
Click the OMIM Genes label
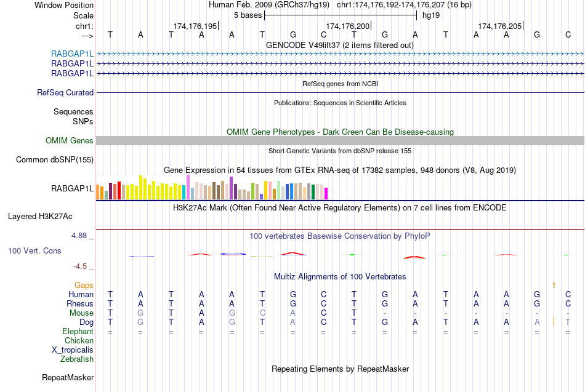coord(69,140)
